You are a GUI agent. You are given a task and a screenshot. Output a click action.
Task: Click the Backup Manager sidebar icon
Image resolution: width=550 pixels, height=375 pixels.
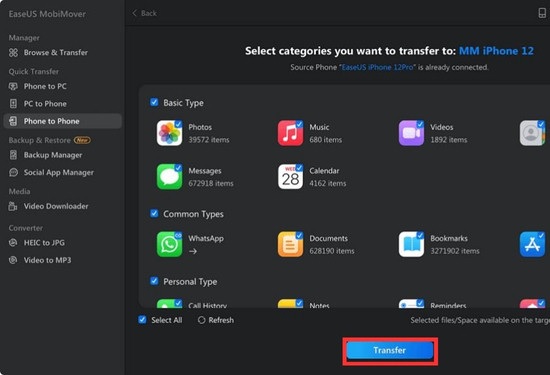(13, 155)
